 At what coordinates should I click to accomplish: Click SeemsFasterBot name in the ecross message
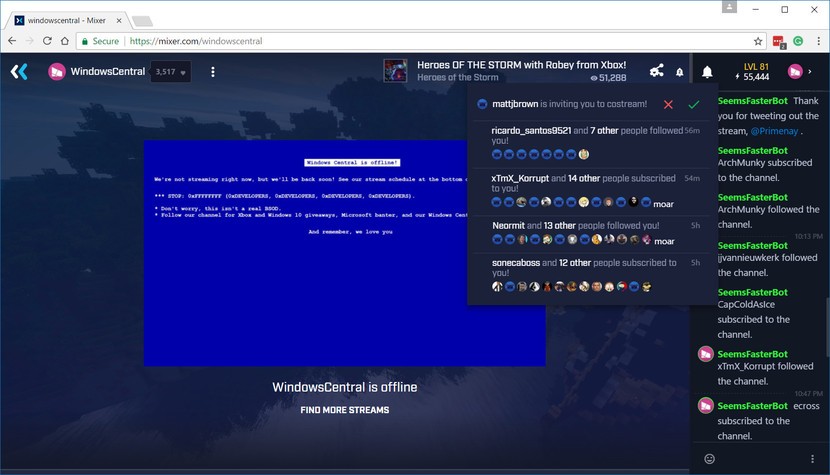coord(752,406)
